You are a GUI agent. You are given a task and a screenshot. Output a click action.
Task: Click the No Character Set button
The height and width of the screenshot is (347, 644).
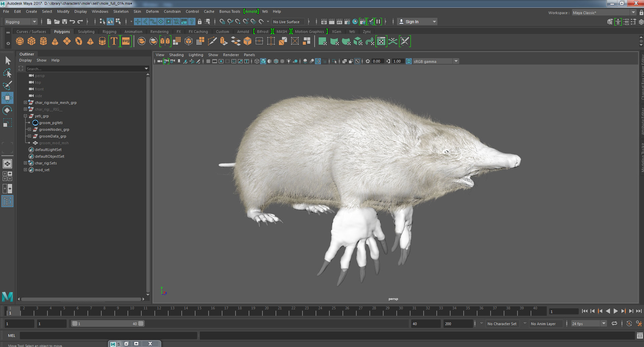[x=502, y=324]
